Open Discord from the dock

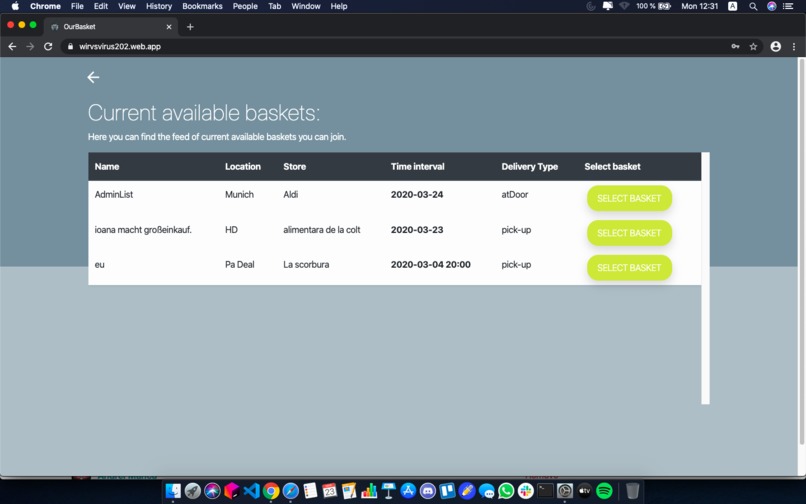428,491
